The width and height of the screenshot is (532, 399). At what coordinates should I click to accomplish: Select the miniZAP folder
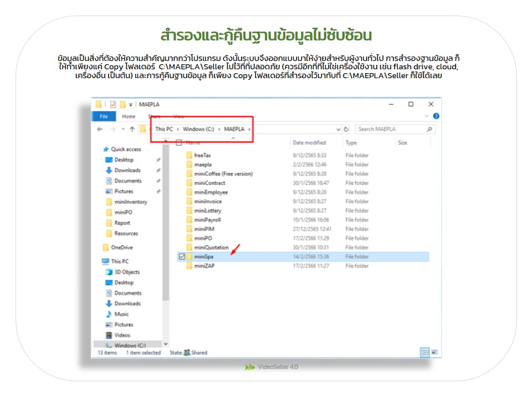point(204,266)
